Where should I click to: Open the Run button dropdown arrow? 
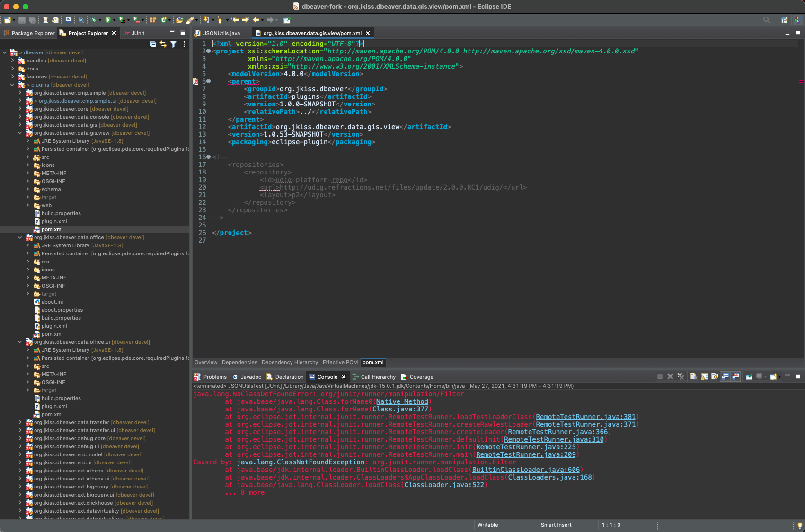tap(114, 20)
